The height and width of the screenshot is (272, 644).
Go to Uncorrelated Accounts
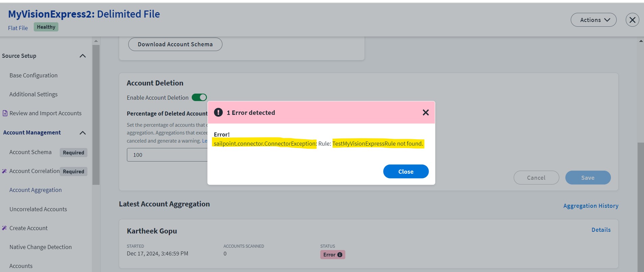(x=38, y=209)
